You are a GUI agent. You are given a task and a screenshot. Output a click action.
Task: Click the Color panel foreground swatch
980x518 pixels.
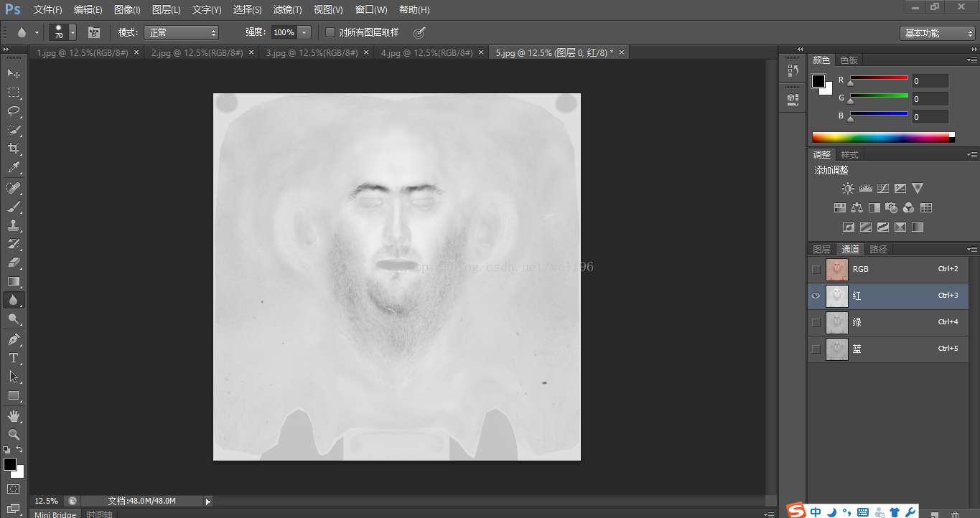click(x=818, y=81)
